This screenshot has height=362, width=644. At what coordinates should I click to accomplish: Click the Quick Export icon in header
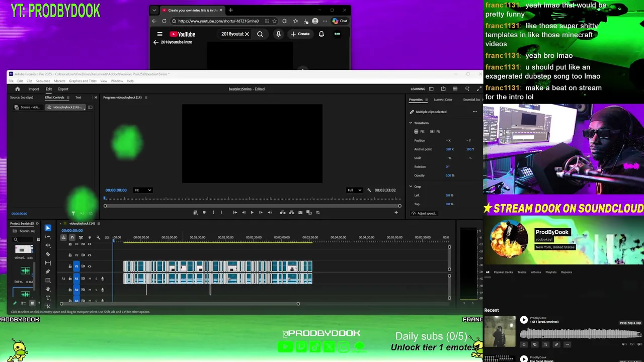(443, 89)
